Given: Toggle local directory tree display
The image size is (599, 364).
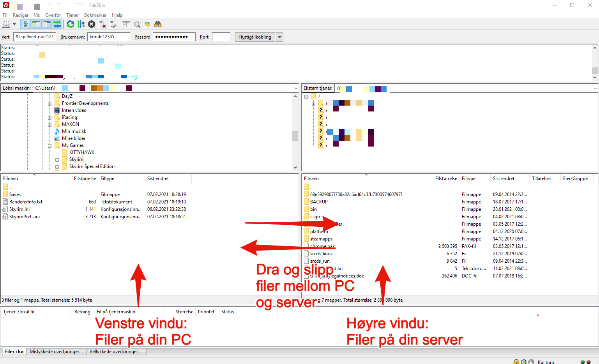Looking at the screenshot, I should point(36,24).
